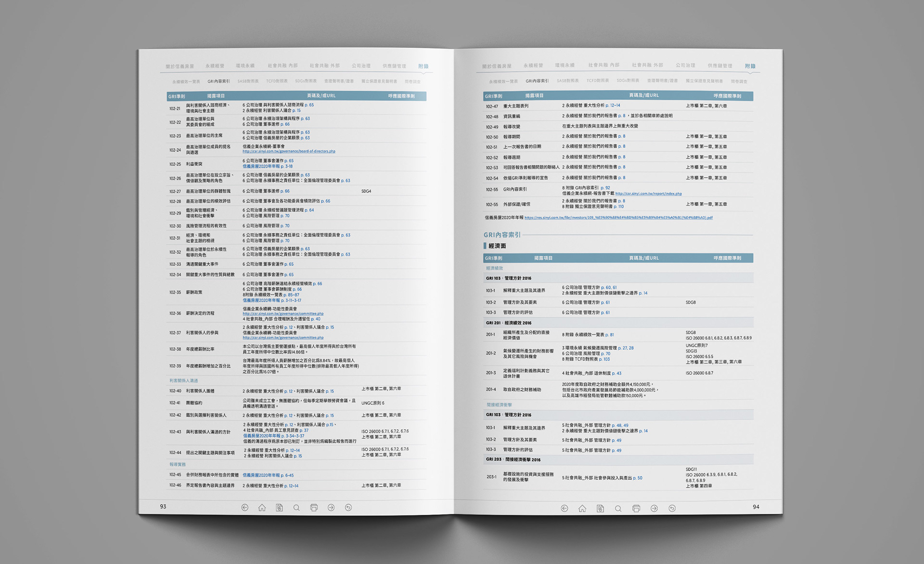Open the report/index.php download link
This screenshot has width=924, height=564.
(648, 194)
